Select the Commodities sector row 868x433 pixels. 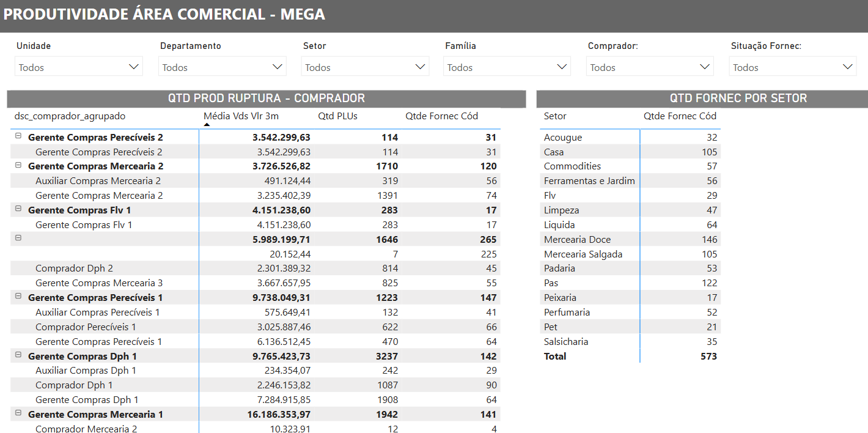(630, 166)
